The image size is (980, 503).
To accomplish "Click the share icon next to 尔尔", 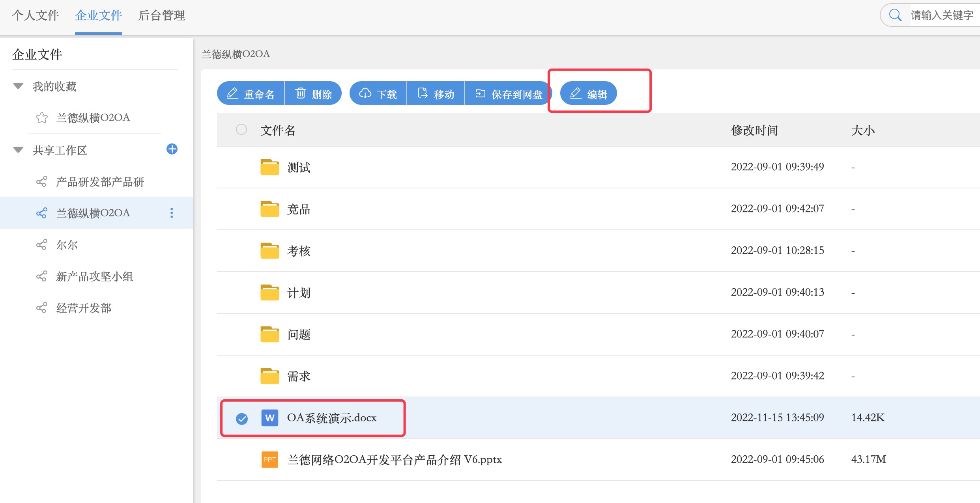I will pyautogui.click(x=42, y=245).
